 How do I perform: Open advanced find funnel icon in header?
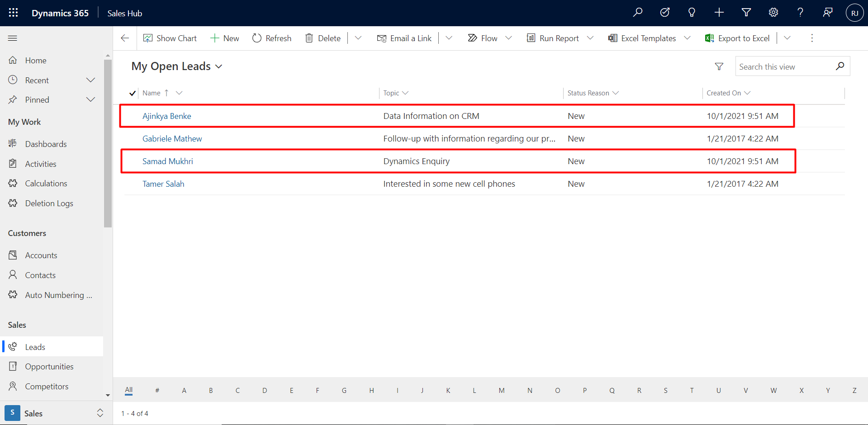tap(746, 13)
